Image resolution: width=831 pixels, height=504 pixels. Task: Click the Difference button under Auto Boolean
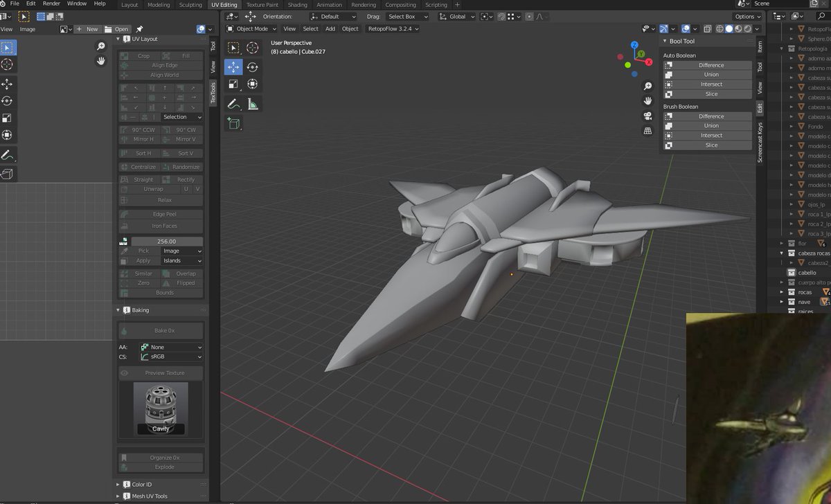coord(713,64)
